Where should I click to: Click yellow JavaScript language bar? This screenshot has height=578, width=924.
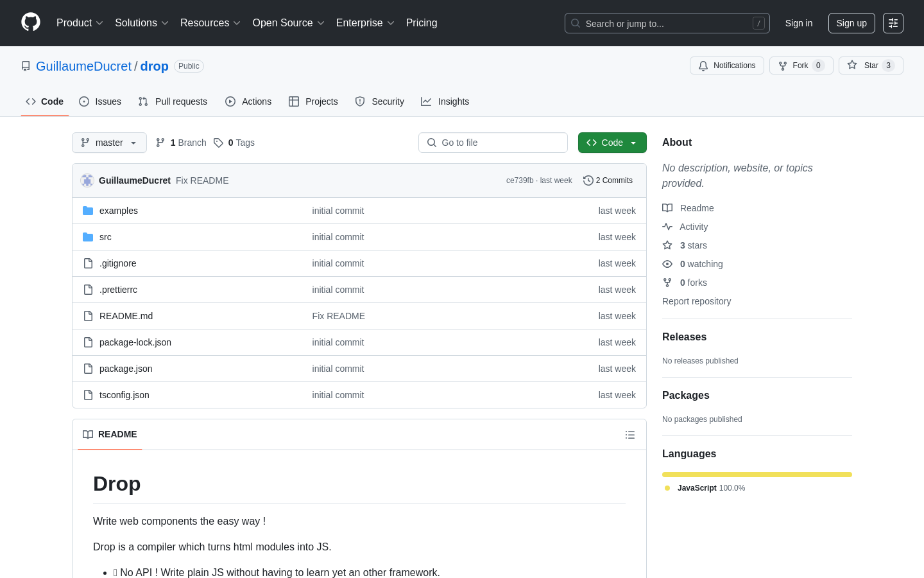757,475
